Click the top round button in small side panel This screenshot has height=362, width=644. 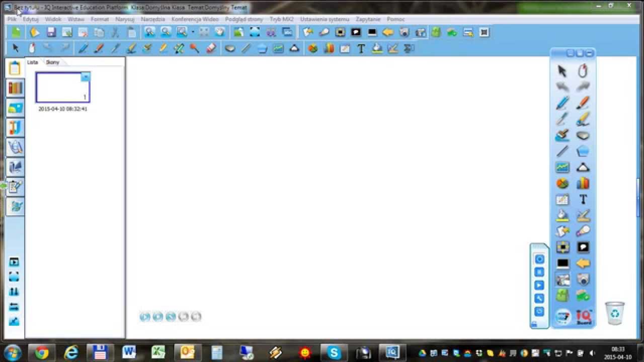(x=539, y=259)
